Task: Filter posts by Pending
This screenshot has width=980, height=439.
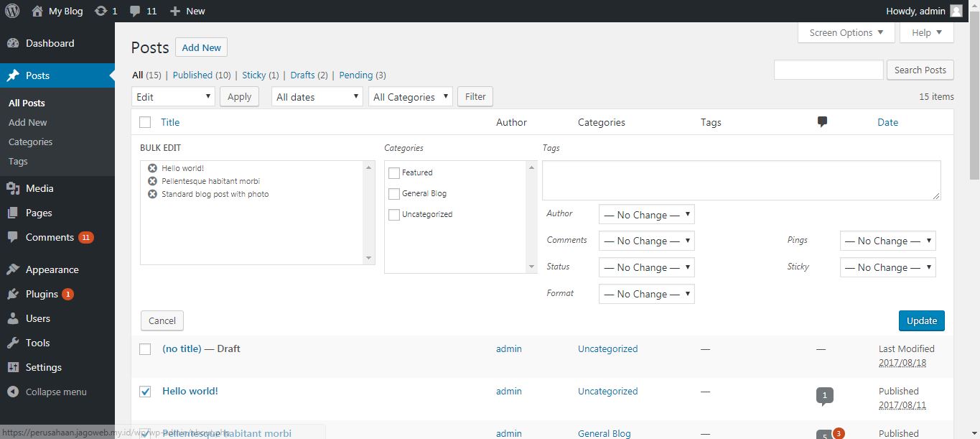Action: click(x=355, y=75)
